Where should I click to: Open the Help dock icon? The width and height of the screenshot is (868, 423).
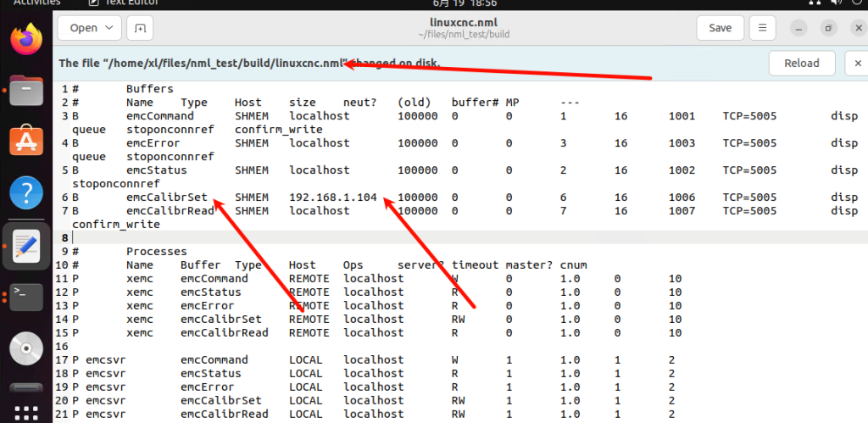(x=26, y=192)
